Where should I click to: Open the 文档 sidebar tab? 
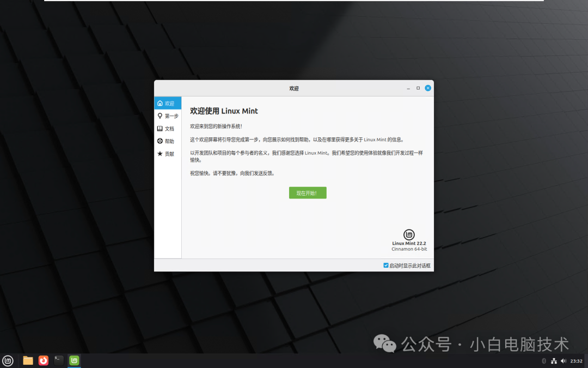point(168,129)
